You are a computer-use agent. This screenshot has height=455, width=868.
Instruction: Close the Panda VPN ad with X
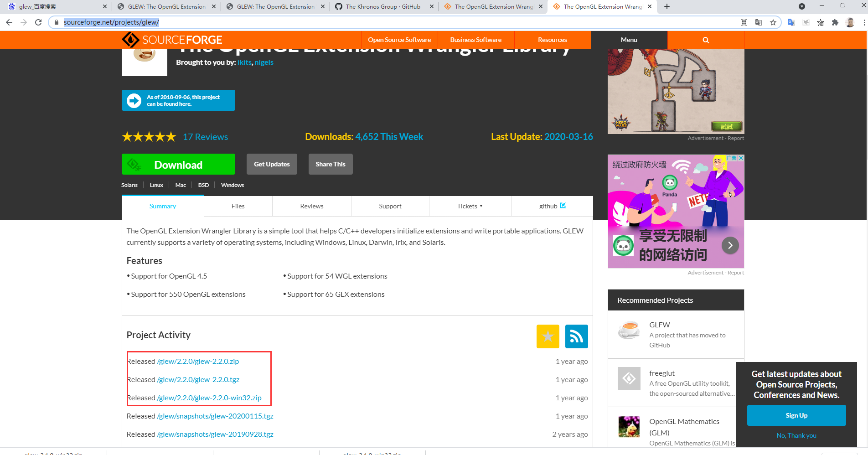pyautogui.click(x=741, y=158)
